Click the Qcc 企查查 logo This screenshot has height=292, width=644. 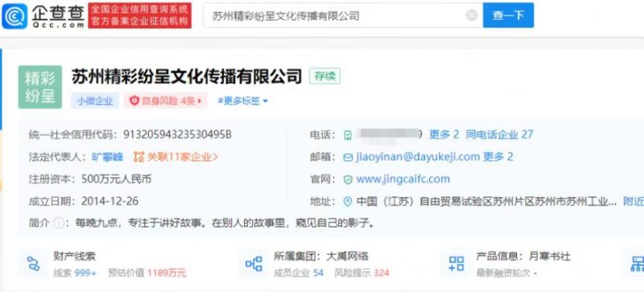point(43,15)
